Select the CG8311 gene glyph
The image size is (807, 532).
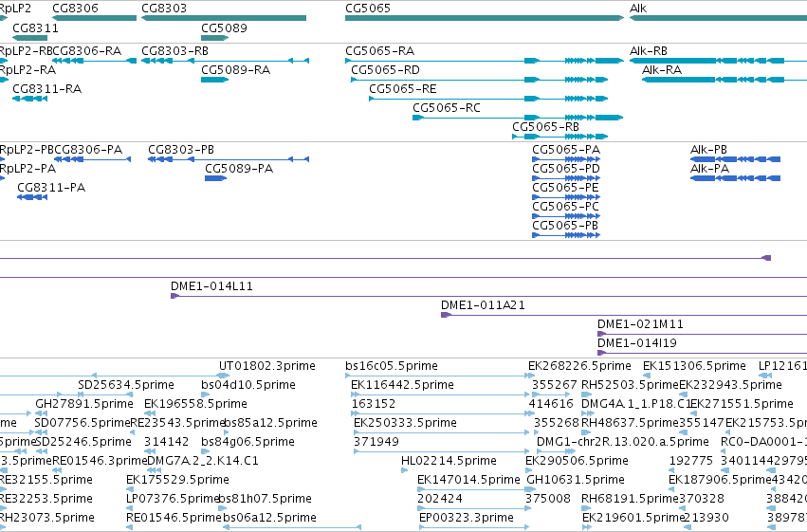[x=29, y=38]
